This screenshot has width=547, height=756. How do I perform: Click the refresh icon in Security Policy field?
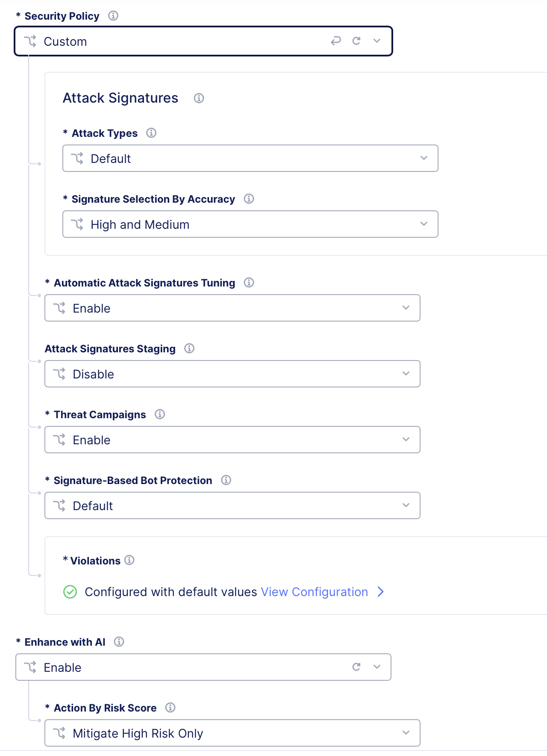(357, 41)
